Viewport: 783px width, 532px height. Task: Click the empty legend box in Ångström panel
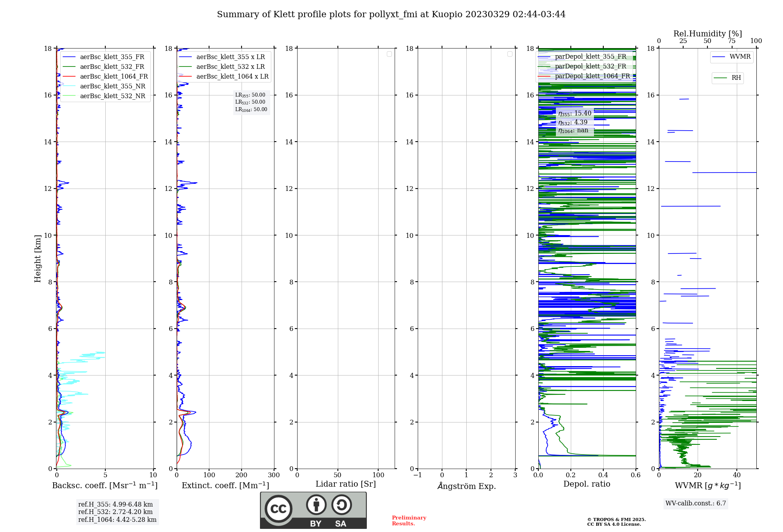[x=510, y=54]
